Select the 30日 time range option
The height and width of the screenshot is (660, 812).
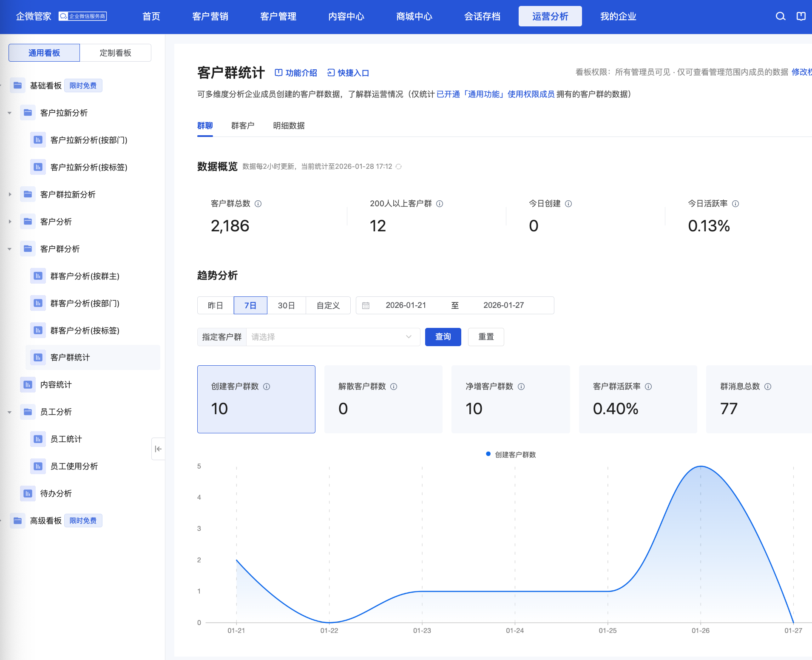pyautogui.click(x=287, y=305)
